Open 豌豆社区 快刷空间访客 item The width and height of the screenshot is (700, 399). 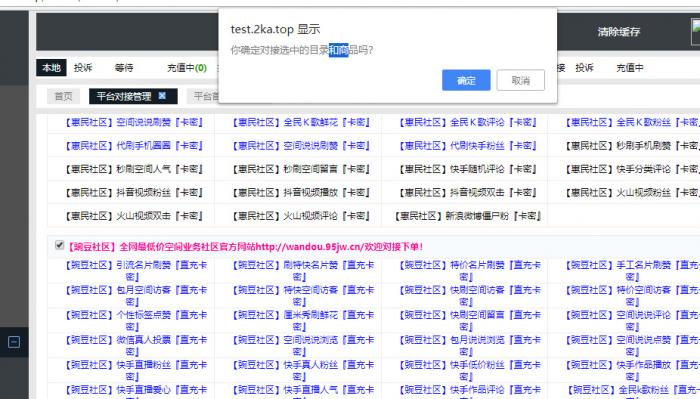coord(470,295)
